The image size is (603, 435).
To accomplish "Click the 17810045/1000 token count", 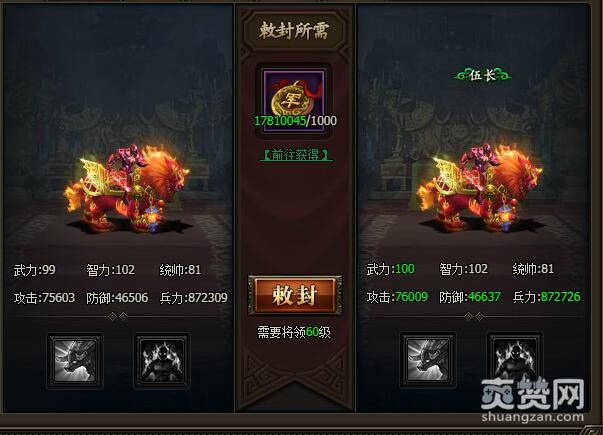I will [295, 120].
